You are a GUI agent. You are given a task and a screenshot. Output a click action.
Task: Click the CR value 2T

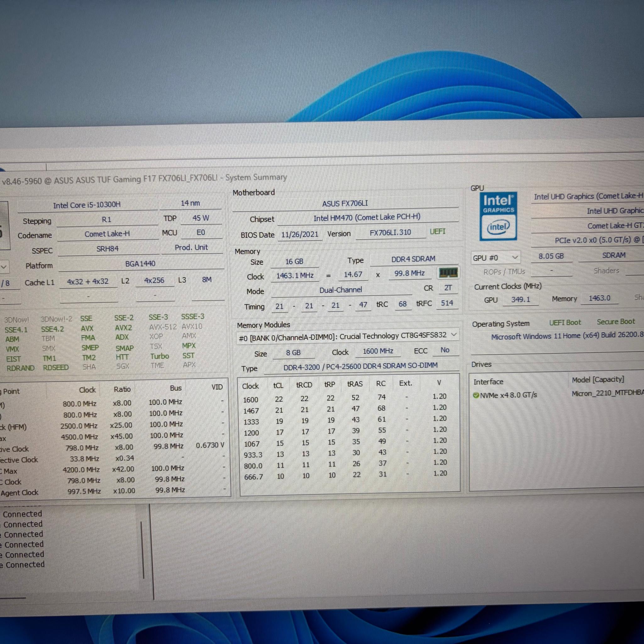[448, 288]
